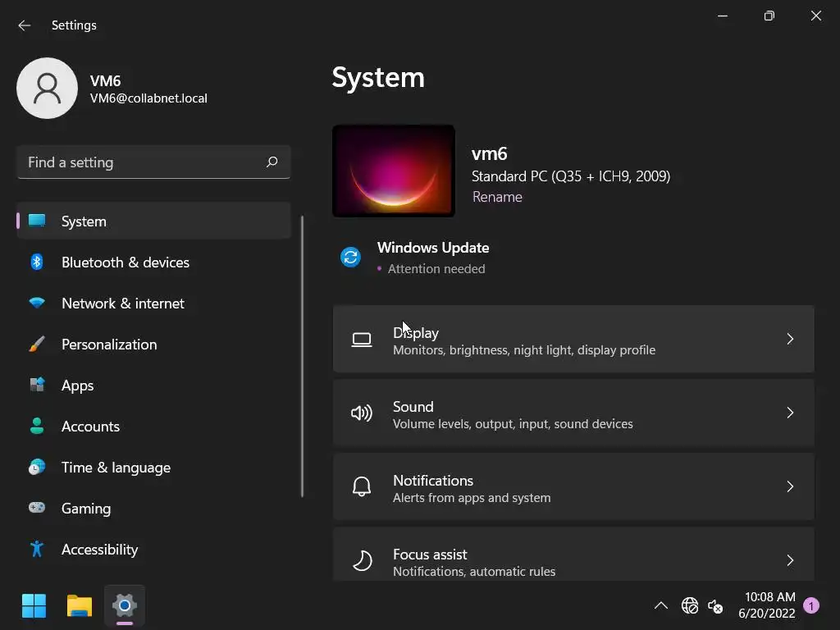Click the Bluetooth icon in sidebar
Viewport: 840px width, 630px height.
pos(37,262)
